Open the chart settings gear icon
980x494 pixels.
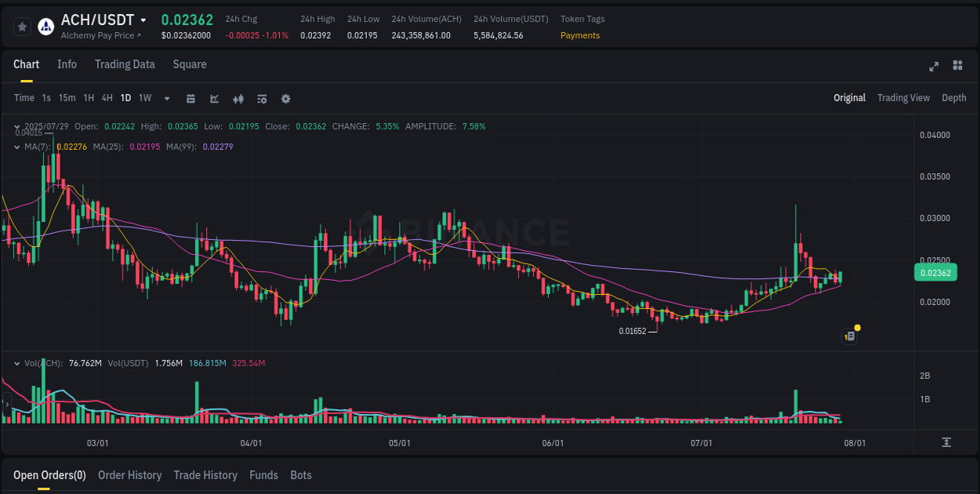coord(285,99)
